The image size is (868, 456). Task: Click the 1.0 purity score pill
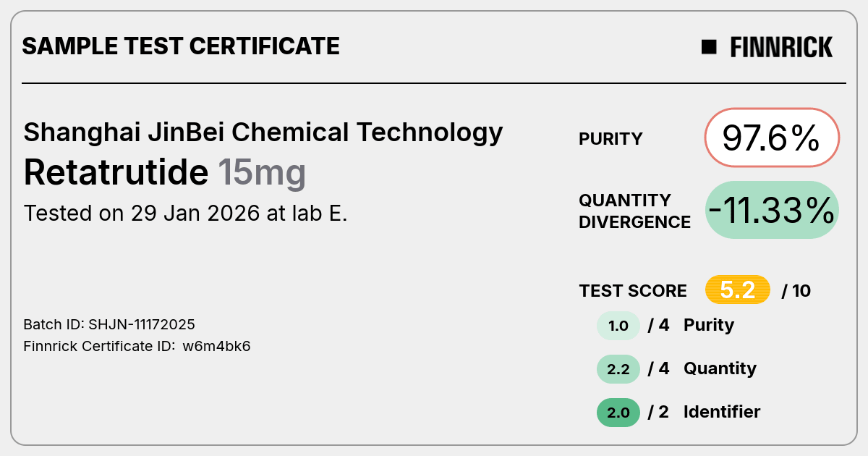pyautogui.click(x=618, y=326)
